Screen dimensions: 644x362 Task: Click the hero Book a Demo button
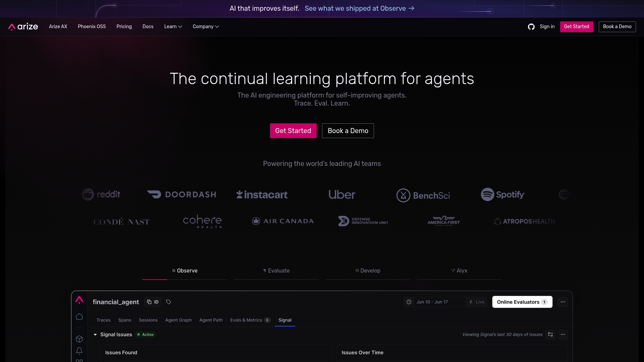coord(348,131)
